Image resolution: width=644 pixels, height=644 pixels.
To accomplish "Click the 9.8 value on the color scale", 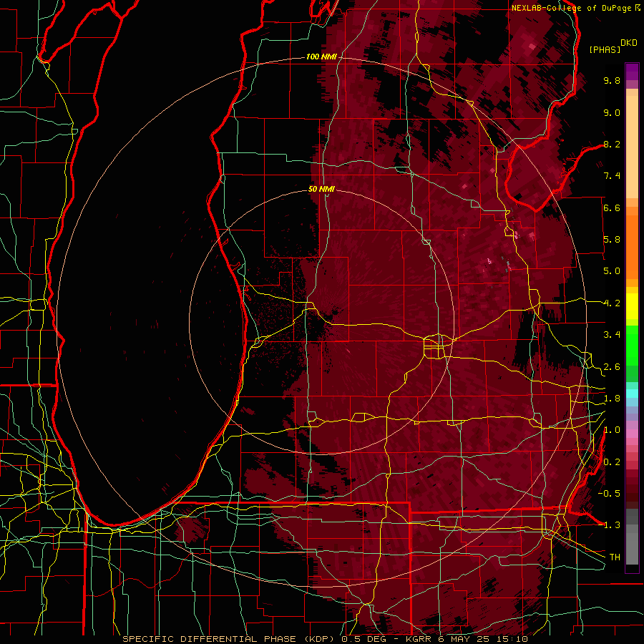I will 612,80.
